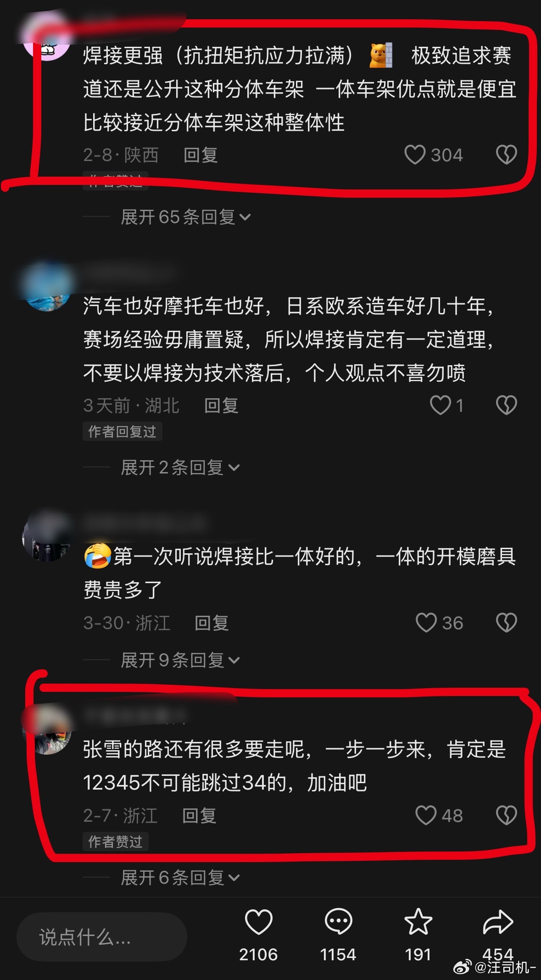Reply to the 湖北 comment via 回复
The image size is (541, 980).
pos(221,406)
